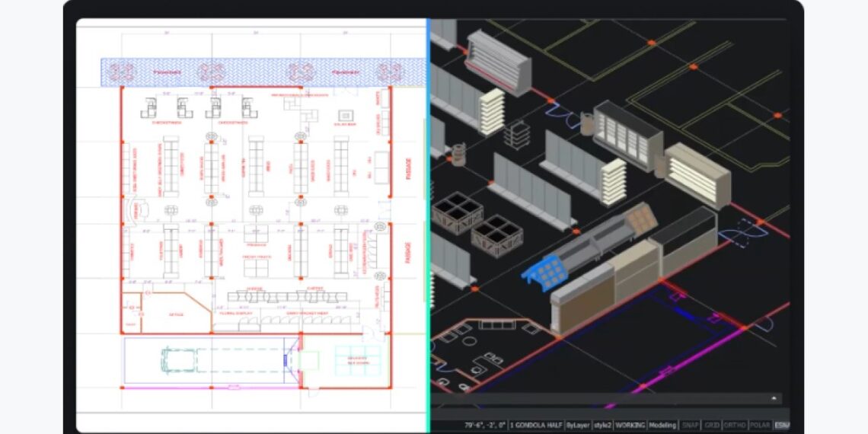Select the blue hatched sidewalk strip

point(263,72)
